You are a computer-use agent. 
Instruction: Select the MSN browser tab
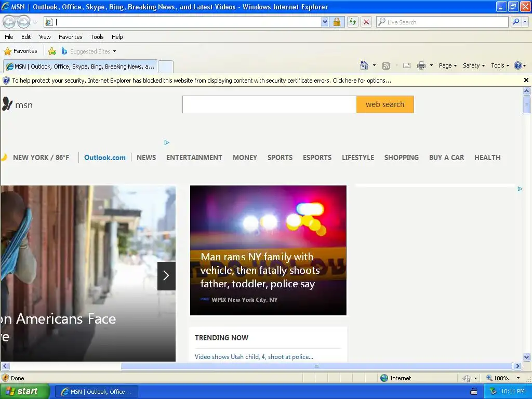point(81,66)
